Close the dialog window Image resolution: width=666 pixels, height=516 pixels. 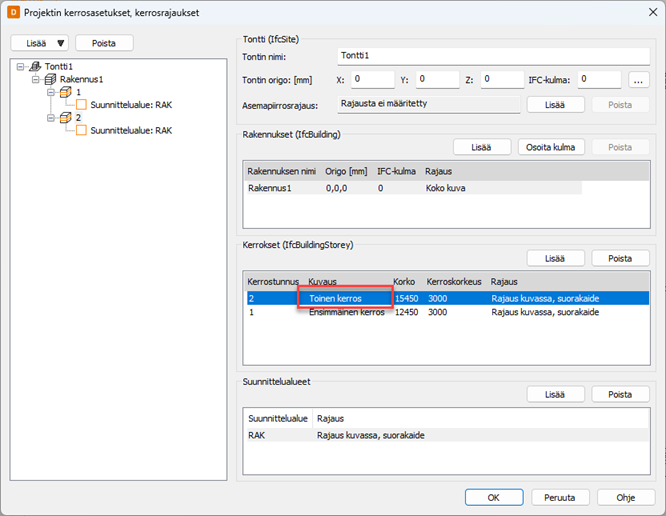tap(644, 13)
